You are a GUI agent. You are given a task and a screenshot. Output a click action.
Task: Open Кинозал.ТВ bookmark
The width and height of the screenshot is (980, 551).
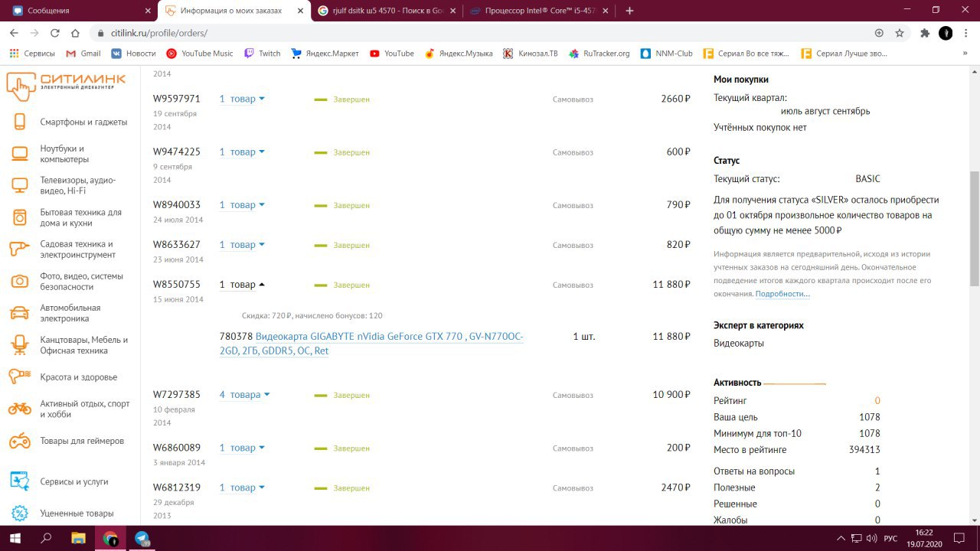(x=531, y=54)
